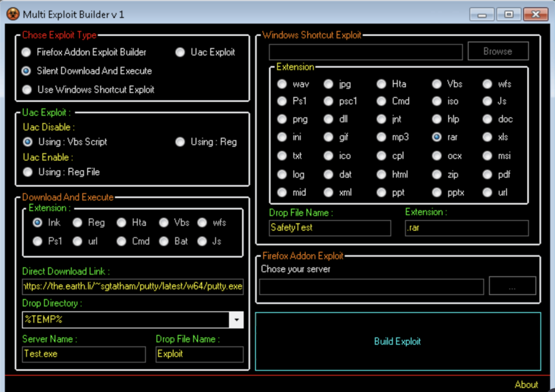555x392 pixels.
Task: Pick the Bat extension in Download And Execute
Action: 165,241
